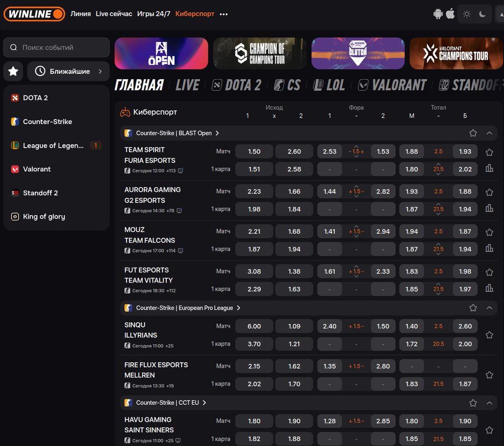Click the Winline logo

34,14
